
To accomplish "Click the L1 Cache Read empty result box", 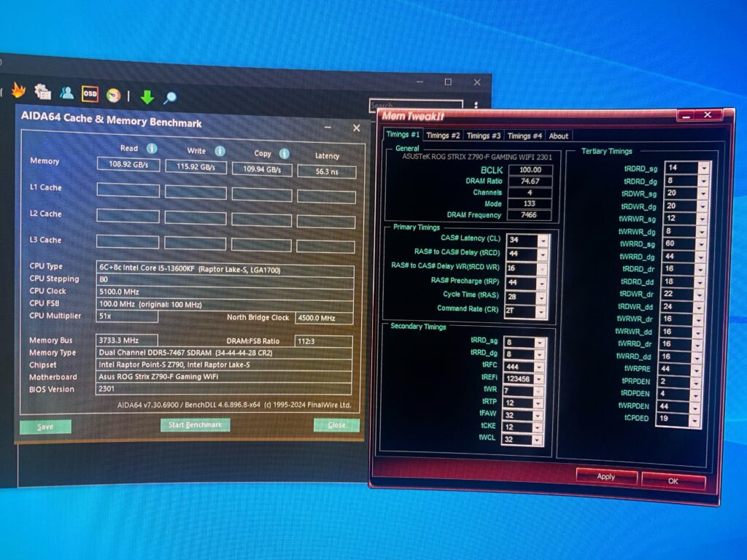I will point(128,190).
